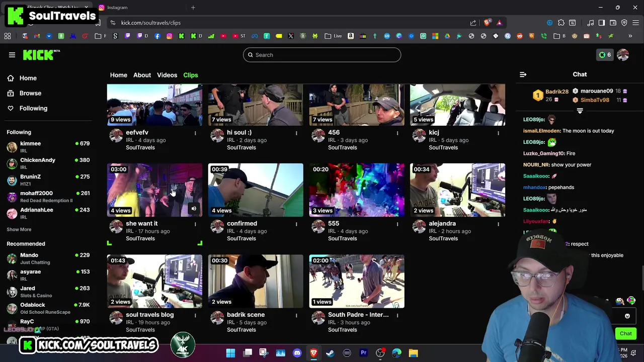The image size is (644, 362).
Task: Expand more bookmarks with double chevron
Action: coord(630,36)
